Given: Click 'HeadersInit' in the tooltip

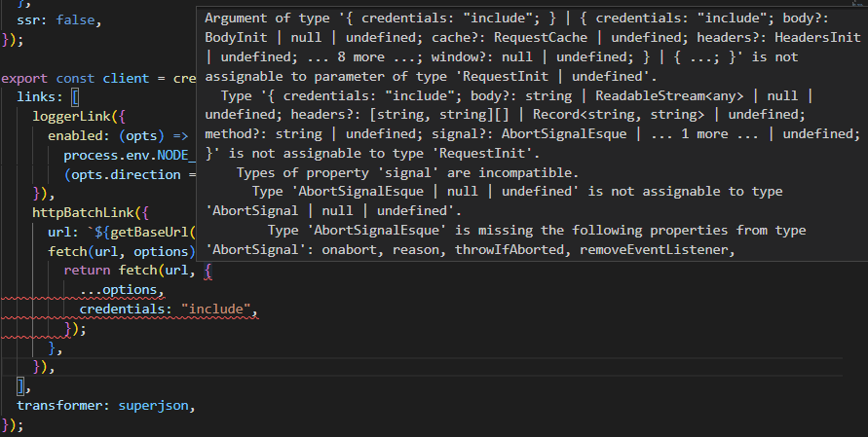Looking at the screenshot, I should (817, 37).
